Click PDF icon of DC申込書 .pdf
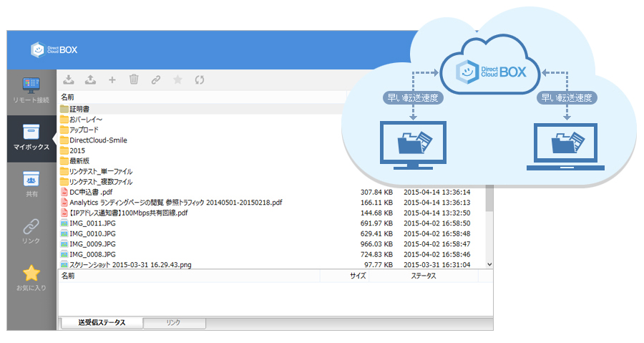 coord(64,192)
